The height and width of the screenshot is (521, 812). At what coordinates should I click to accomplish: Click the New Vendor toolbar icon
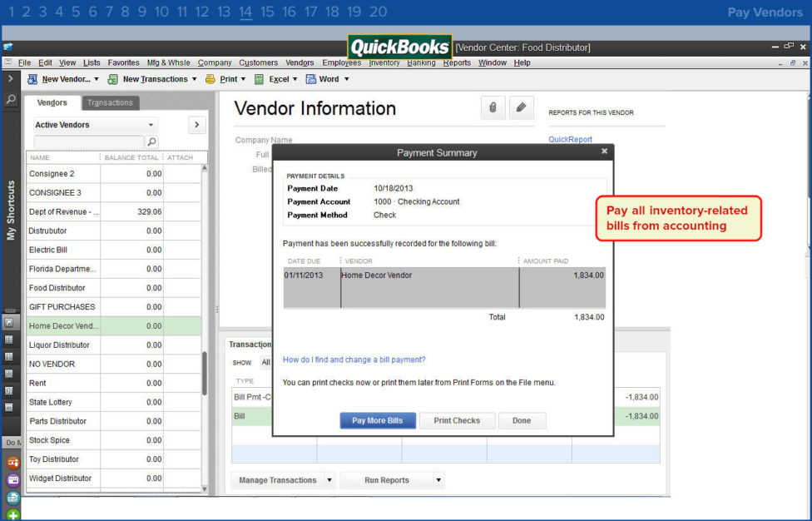coord(32,79)
